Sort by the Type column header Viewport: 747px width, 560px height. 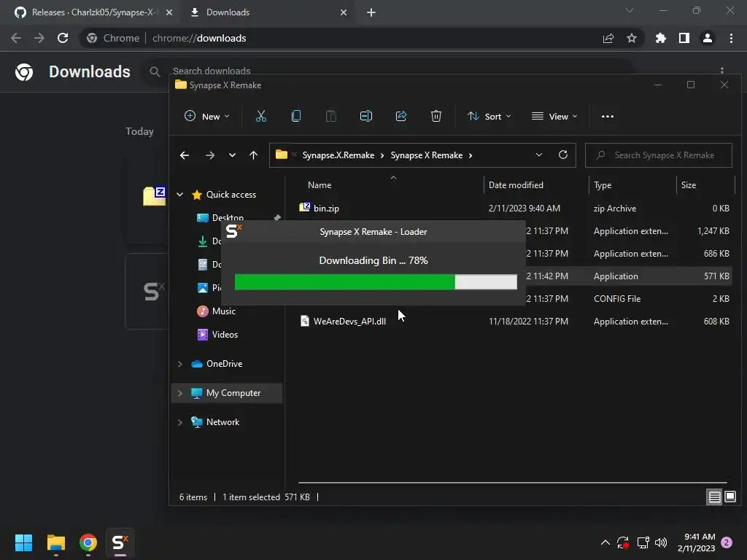(602, 185)
